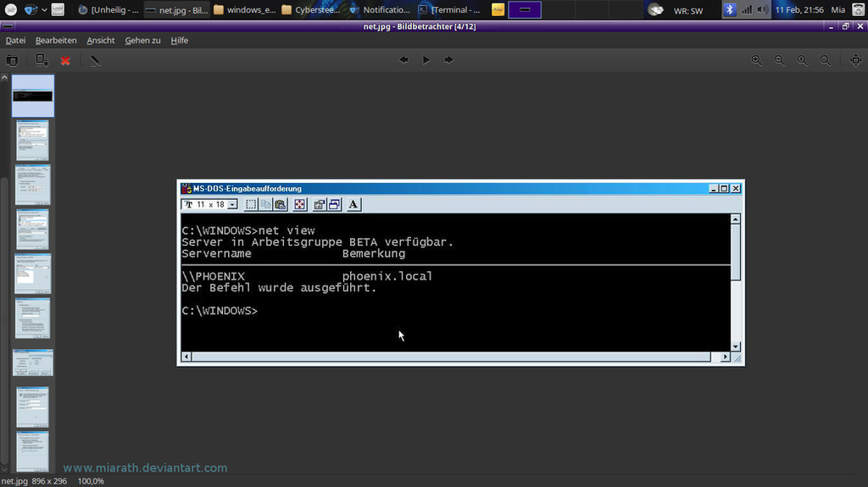Click the MS-DOS vertical scrollbar thumb
The image size is (868, 487).
[x=736, y=252]
